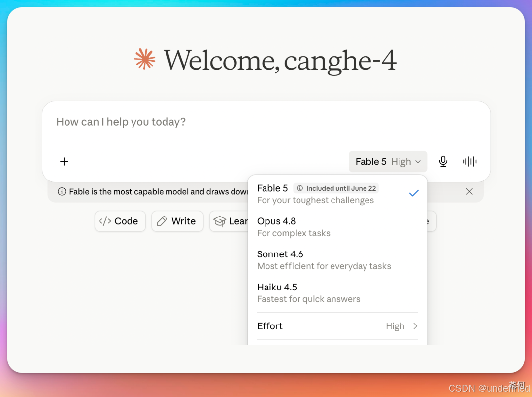Screen dimensions: 532x397
Task: Click the Fable is the most capable model notice
Action: (158, 191)
